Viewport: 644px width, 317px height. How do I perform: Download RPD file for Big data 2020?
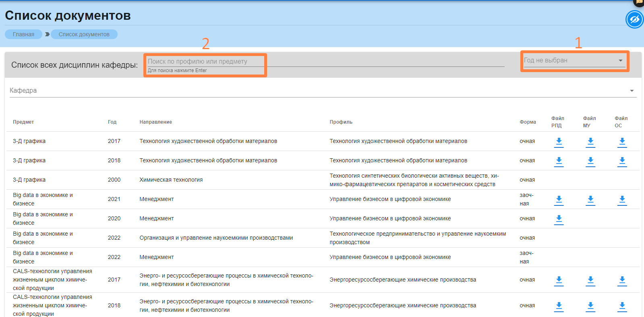point(559,219)
